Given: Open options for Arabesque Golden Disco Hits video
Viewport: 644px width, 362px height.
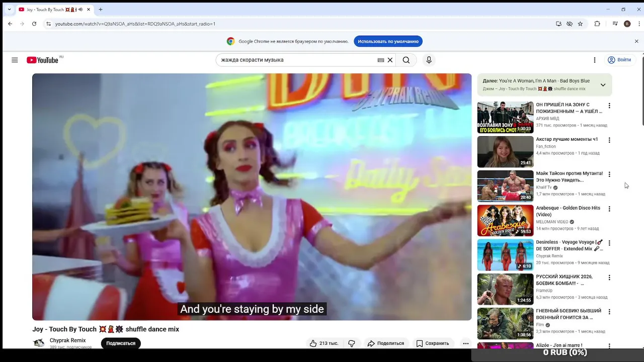Looking at the screenshot, I should pos(609,209).
